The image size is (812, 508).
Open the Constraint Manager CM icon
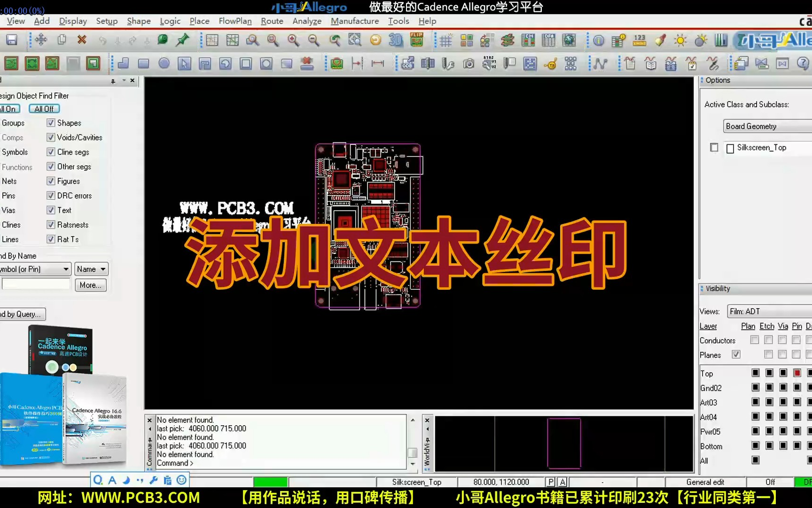click(x=528, y=40)
